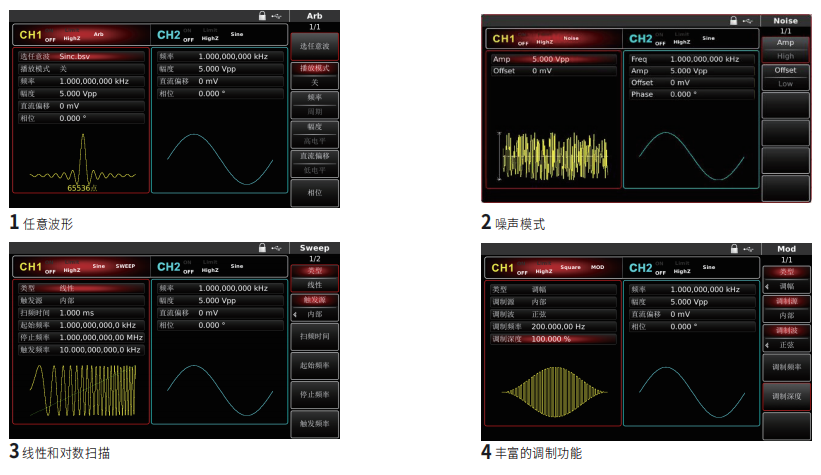Click the USB icon on the Noise screen
The width and height of the screenshot is (821, 475).
[x=748, y=21]
